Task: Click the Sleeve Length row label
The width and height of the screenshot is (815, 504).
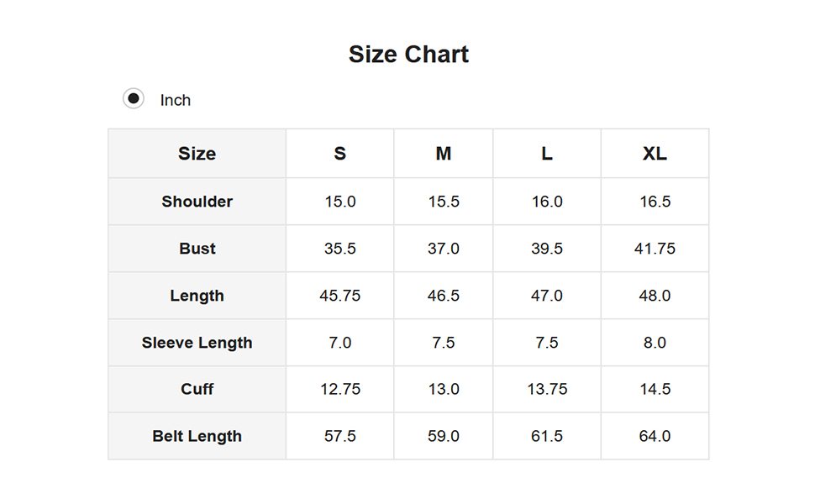Action: (x=197, y=343)
